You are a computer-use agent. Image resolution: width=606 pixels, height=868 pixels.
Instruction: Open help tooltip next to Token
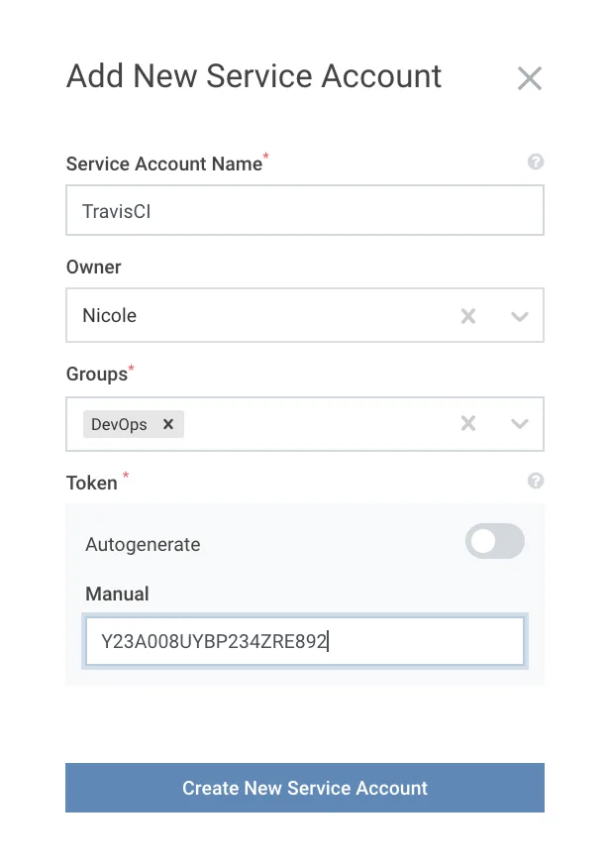(x=536, y=481)
